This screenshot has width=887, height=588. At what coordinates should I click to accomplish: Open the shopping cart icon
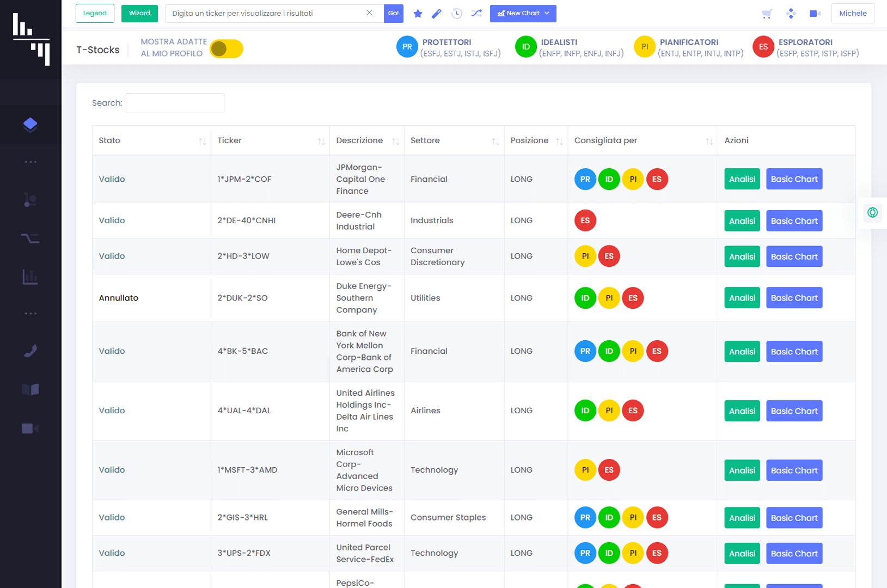coord(767,14)
